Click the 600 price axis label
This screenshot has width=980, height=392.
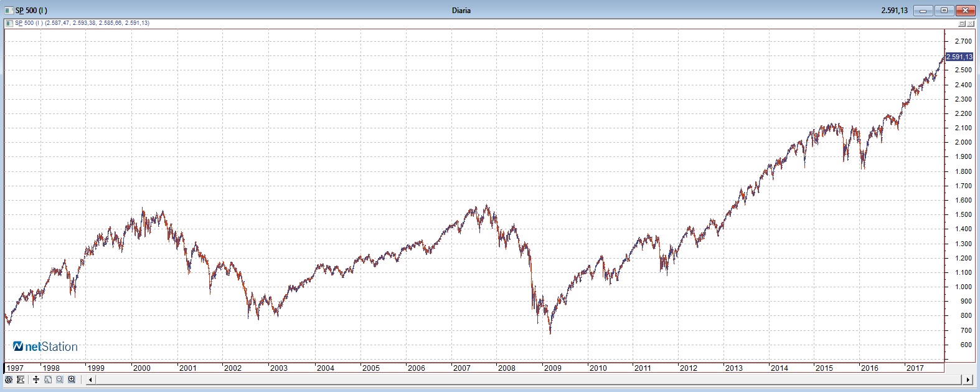(x=965, y=345)
